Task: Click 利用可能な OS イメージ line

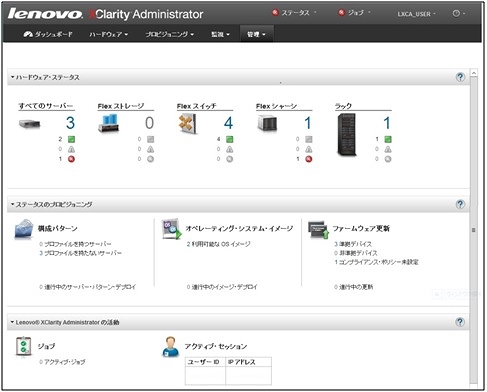Action: 218,244
